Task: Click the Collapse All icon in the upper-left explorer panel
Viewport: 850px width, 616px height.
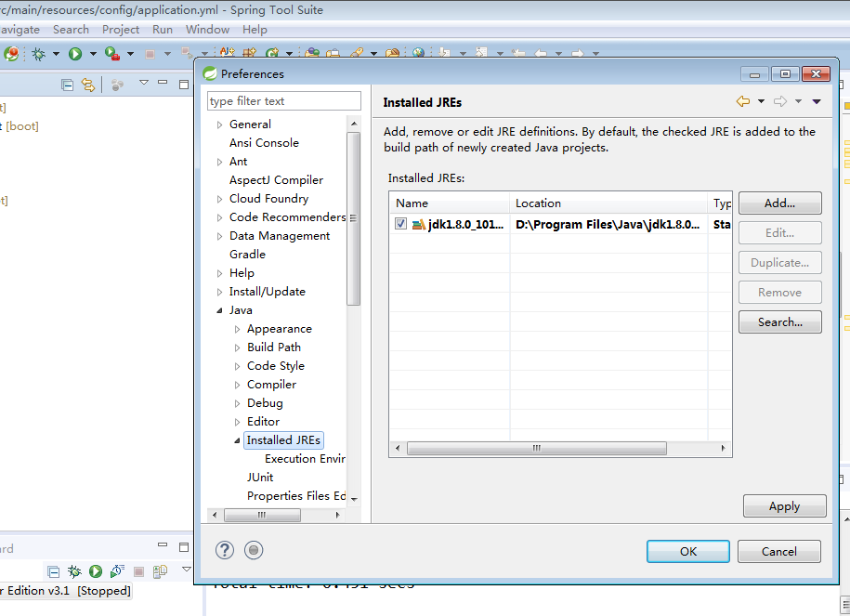Action: click(x=67, y=85)
